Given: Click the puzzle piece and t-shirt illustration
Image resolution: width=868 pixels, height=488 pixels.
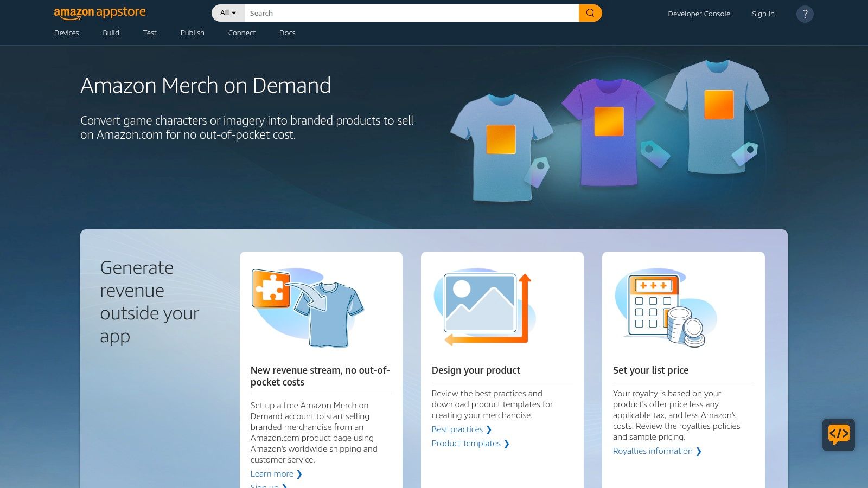Looking at the screenshot, I should pos(308,307).
